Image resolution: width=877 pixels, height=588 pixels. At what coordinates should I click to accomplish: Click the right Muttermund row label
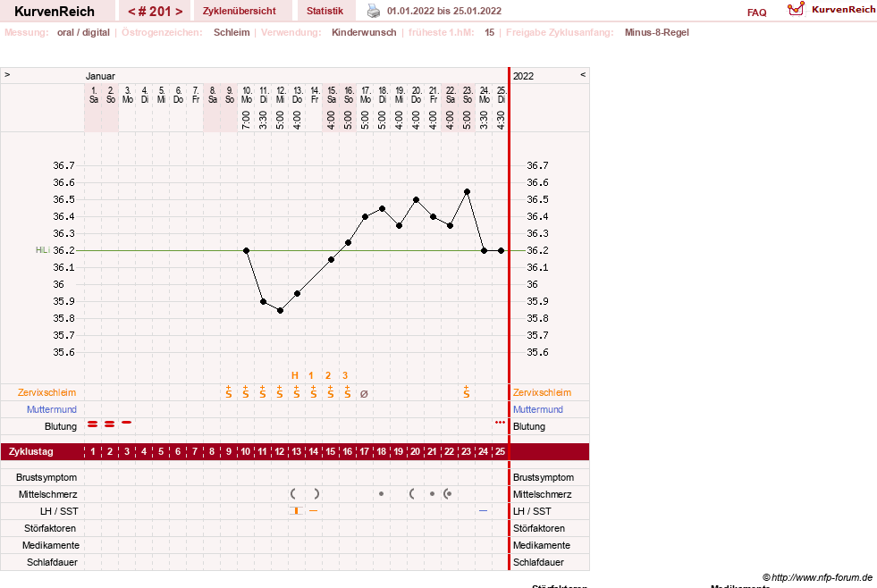[538, 409]
